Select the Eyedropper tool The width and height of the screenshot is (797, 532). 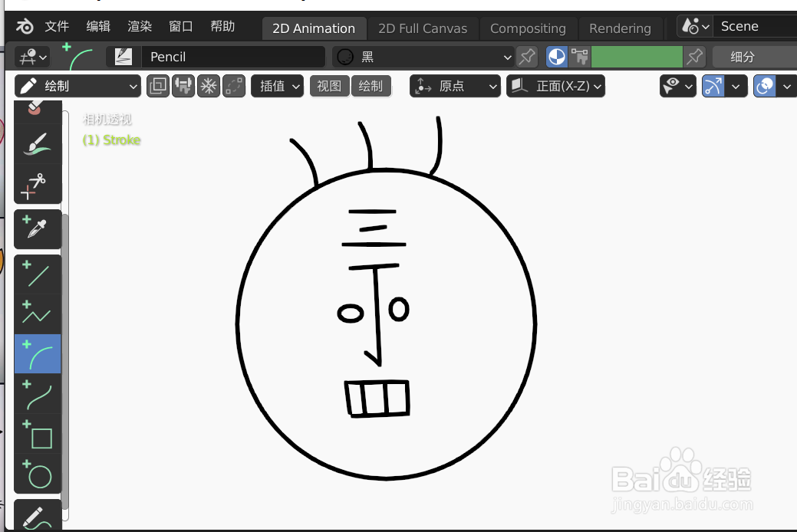pyautogui.click(x=38, y=228)
